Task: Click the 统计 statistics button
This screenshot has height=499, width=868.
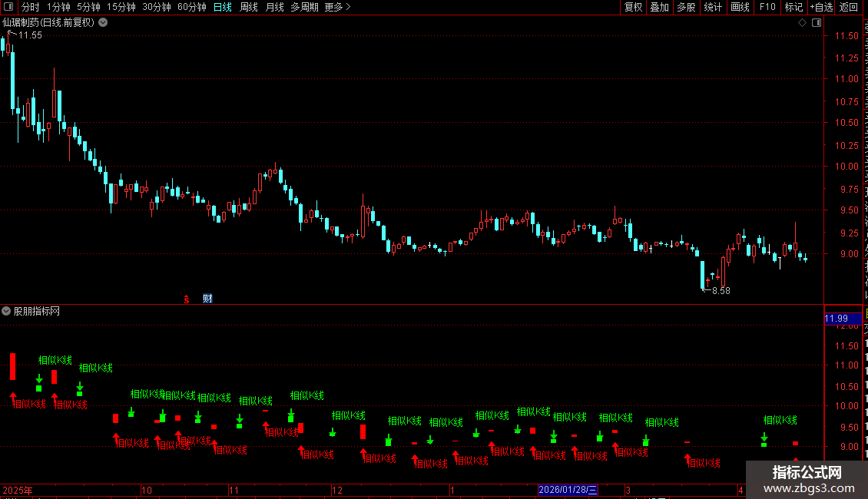Action: coord(713,7)
